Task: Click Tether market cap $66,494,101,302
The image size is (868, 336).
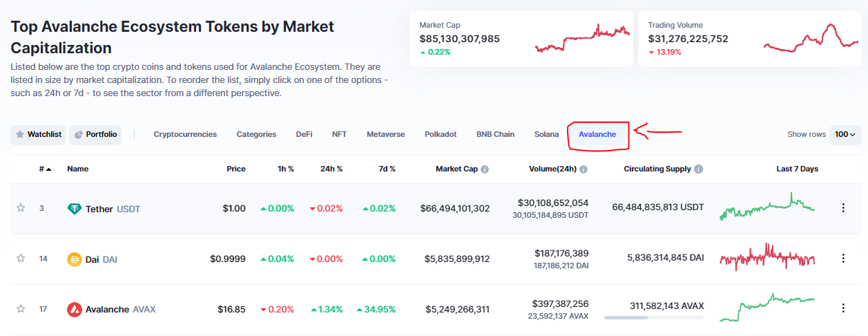Action: point(455,208)
